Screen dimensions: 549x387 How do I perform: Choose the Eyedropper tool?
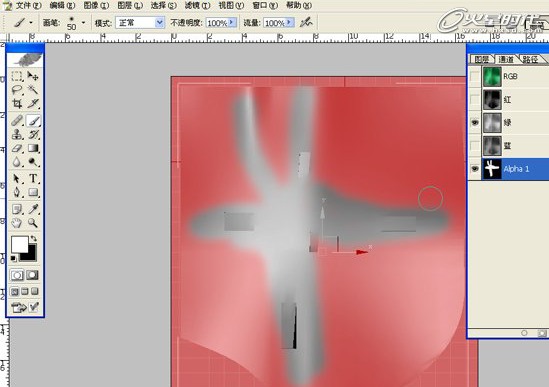coord(33,209)
